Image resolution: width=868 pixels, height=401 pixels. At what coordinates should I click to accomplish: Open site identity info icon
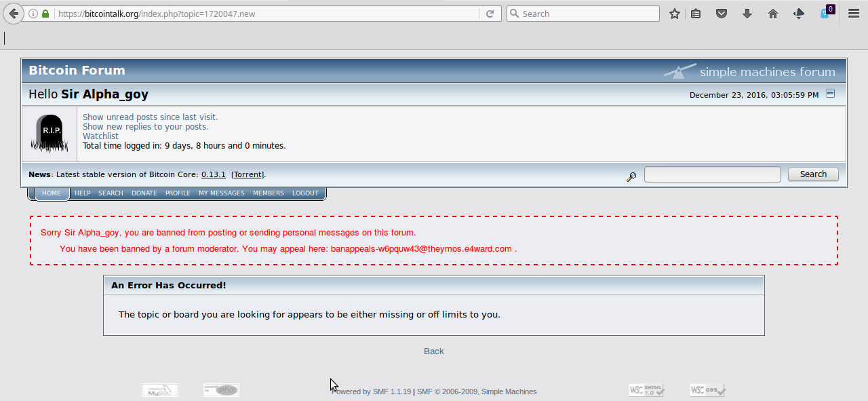[33, 14]
